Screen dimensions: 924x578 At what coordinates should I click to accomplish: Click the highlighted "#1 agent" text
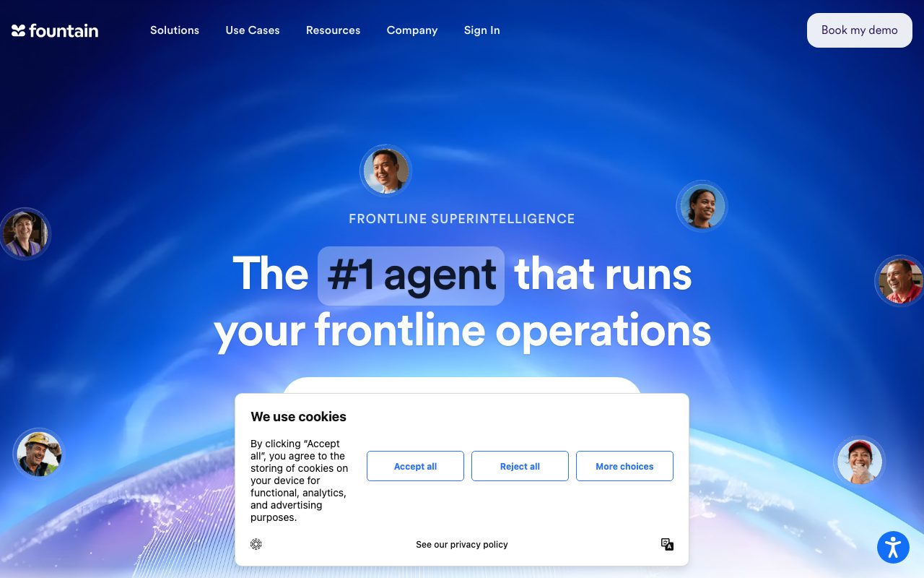411,275
